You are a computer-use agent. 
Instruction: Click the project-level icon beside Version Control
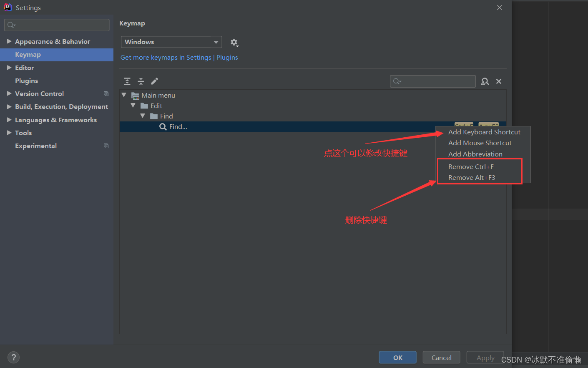106,94
